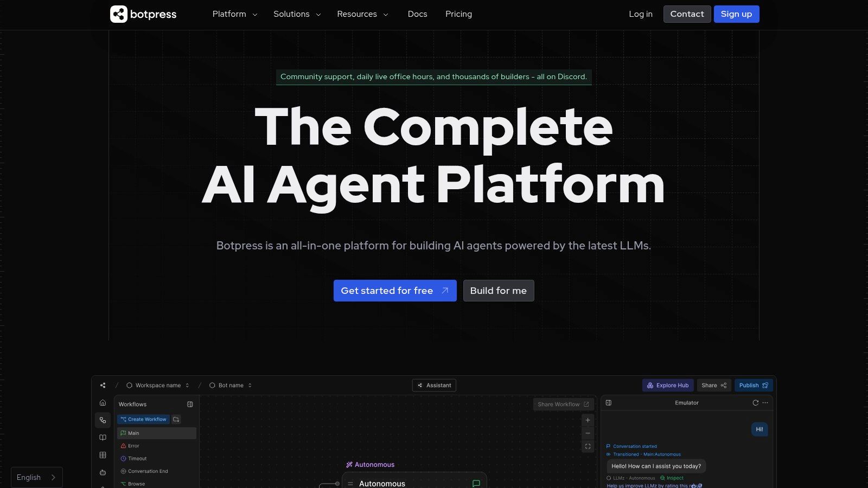Click Create Workflow
Viewport: 868px width, 488px height.
pyautogui.click(x=143, y=419)
